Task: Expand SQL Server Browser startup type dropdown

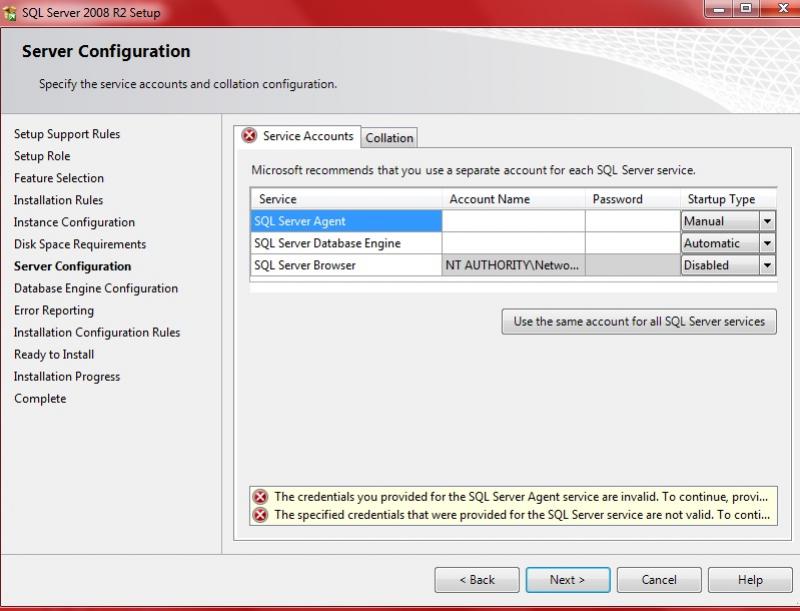Action: [767, 265]
